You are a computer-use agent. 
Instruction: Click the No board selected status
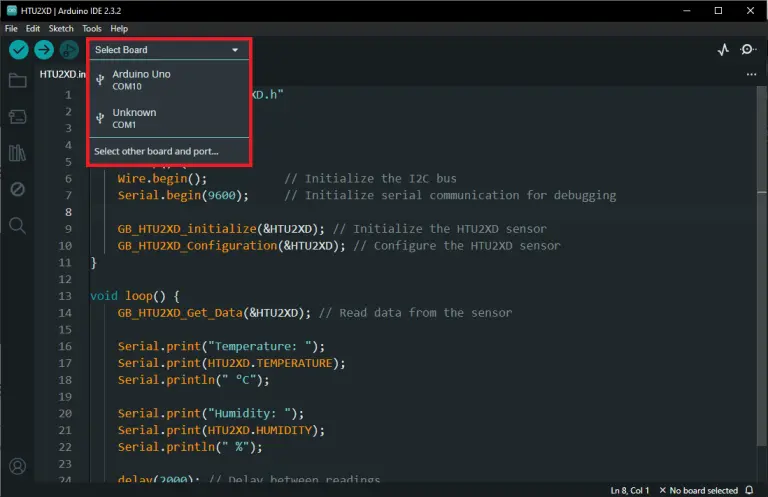(698, 490)
